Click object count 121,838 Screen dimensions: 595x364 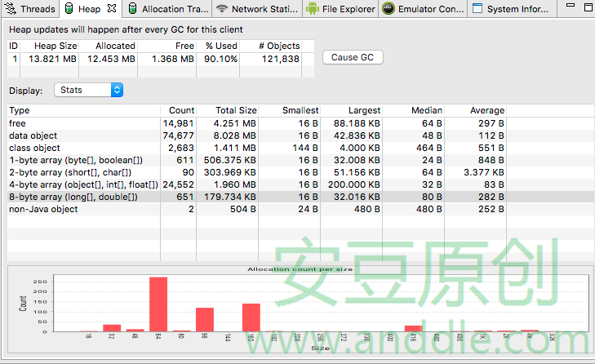tap(281, 59)
